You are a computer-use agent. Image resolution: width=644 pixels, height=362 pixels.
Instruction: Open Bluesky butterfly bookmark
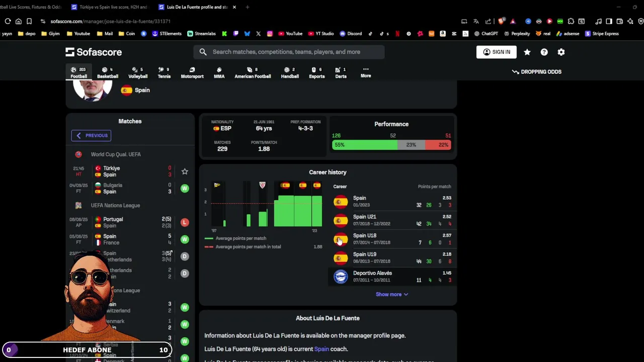tap(247, 34)
